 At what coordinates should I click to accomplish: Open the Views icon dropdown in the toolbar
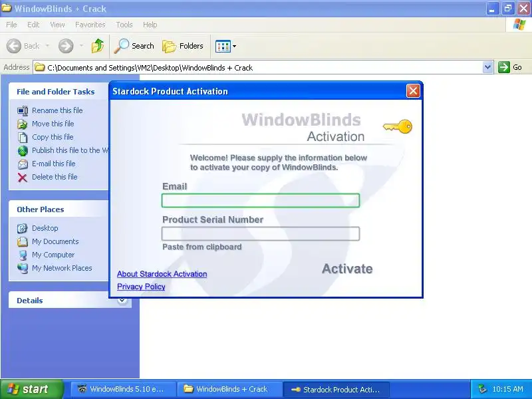[x=225, y=46]
